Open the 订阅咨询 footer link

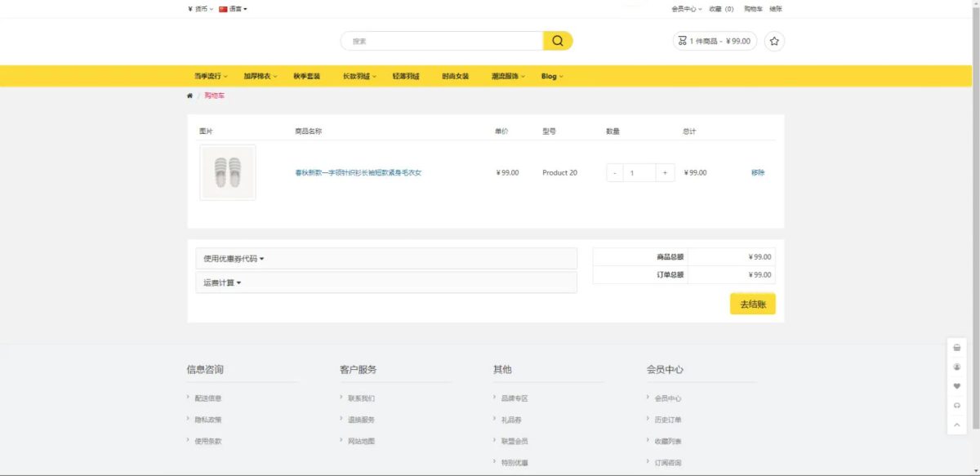pos(668,463)
